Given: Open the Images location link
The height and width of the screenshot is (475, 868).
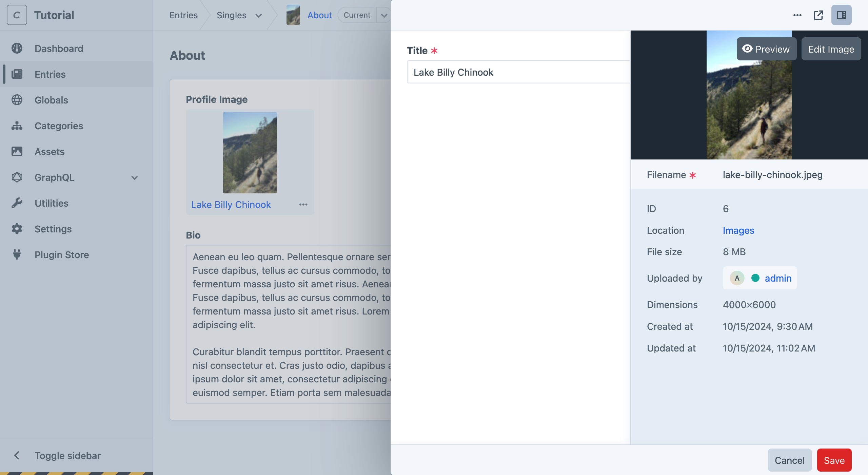Looking at the screenshot, I should tap(738, 230).
